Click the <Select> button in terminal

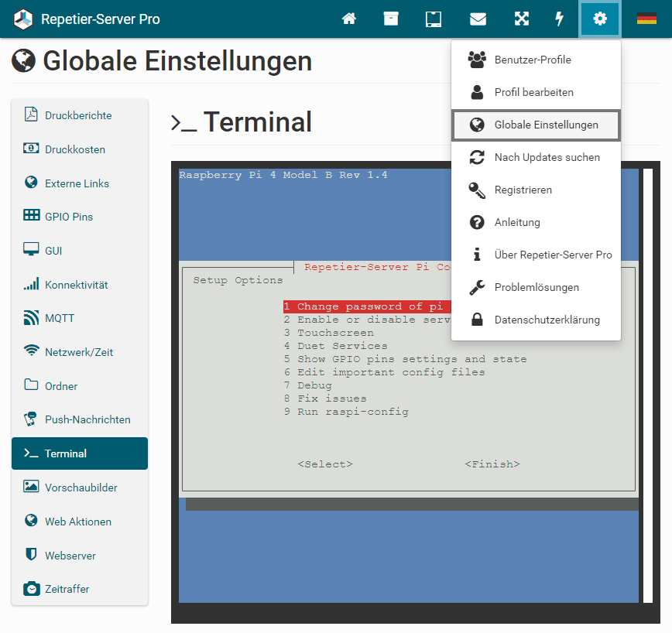(x=325, y=464)
